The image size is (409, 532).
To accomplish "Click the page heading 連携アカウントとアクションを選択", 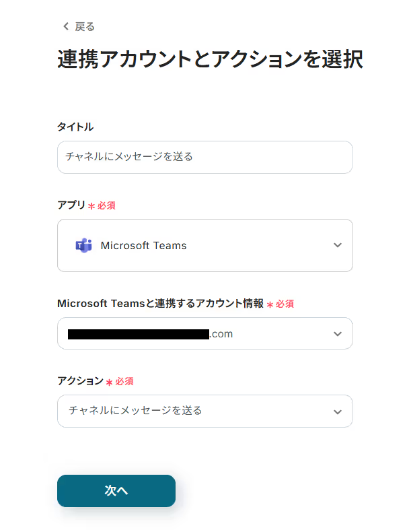I will point(210,59).
